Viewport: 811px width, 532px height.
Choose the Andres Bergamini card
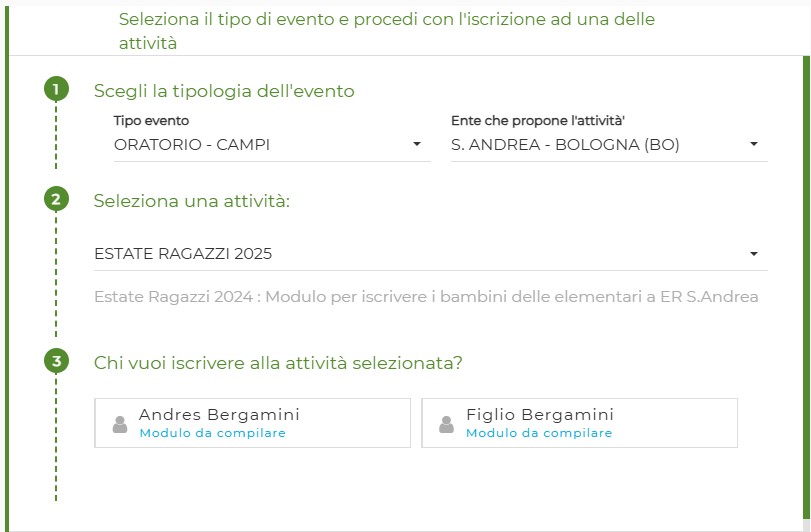pos(252,423)
